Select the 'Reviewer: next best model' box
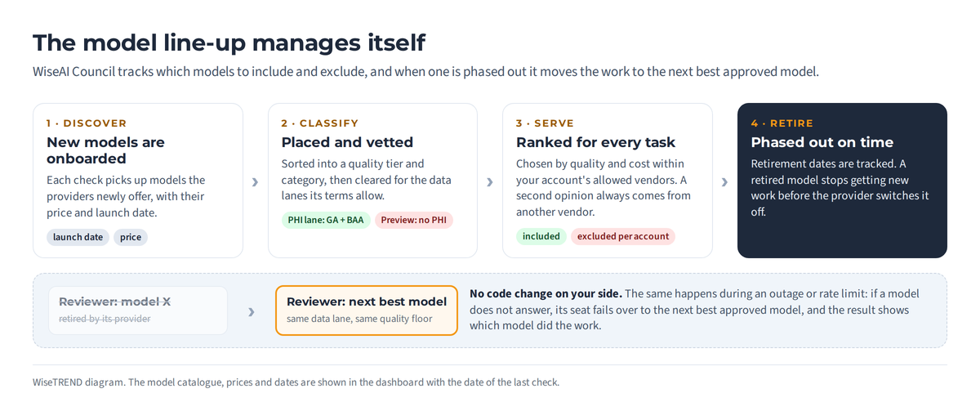This screenshot has height=411, width=980. pyautogui.click(x=367, y=310)
